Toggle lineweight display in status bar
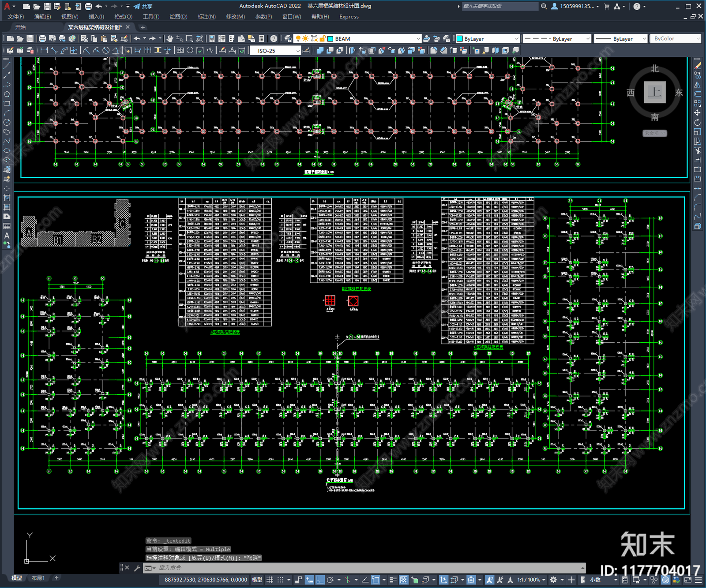 tap(393, 580)
